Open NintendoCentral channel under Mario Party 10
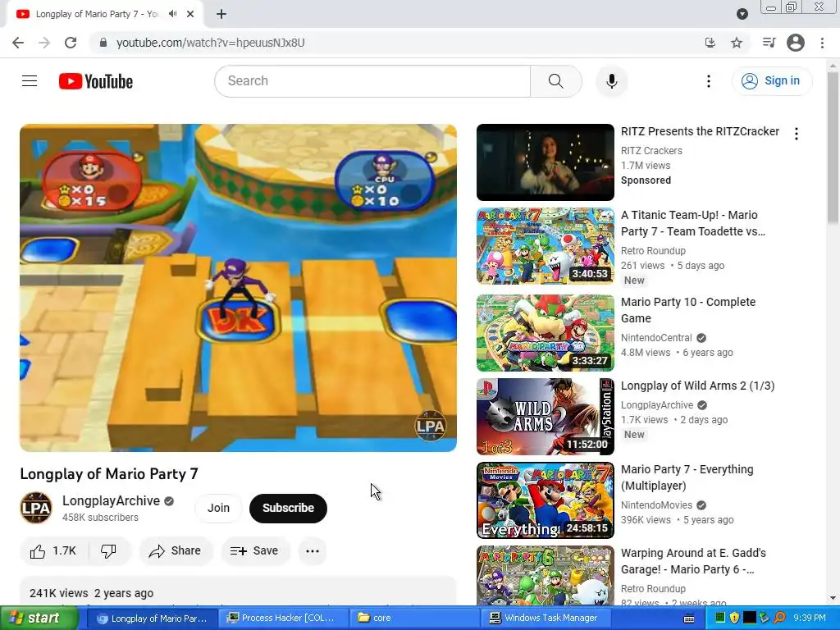This screenshot has height=630, width=840. (x=656, y=337)
